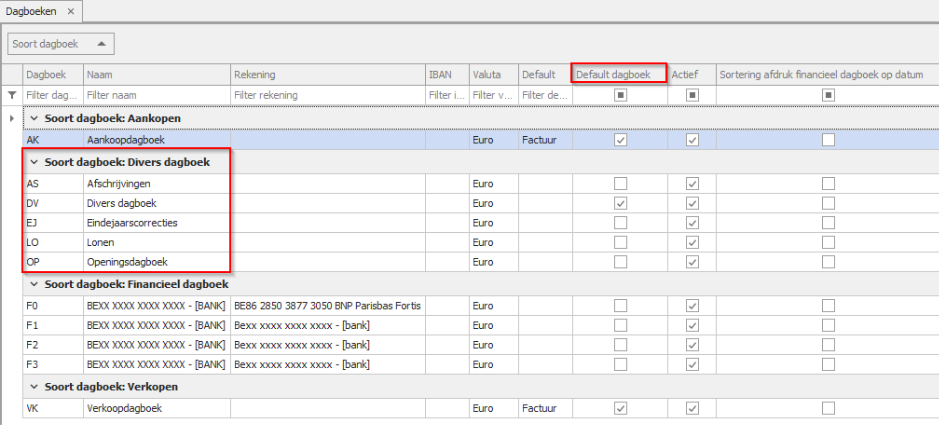The width and height of the screenshot is (939, 426).
Task: Click the Filter rekening input field
Action: [327, 95]
